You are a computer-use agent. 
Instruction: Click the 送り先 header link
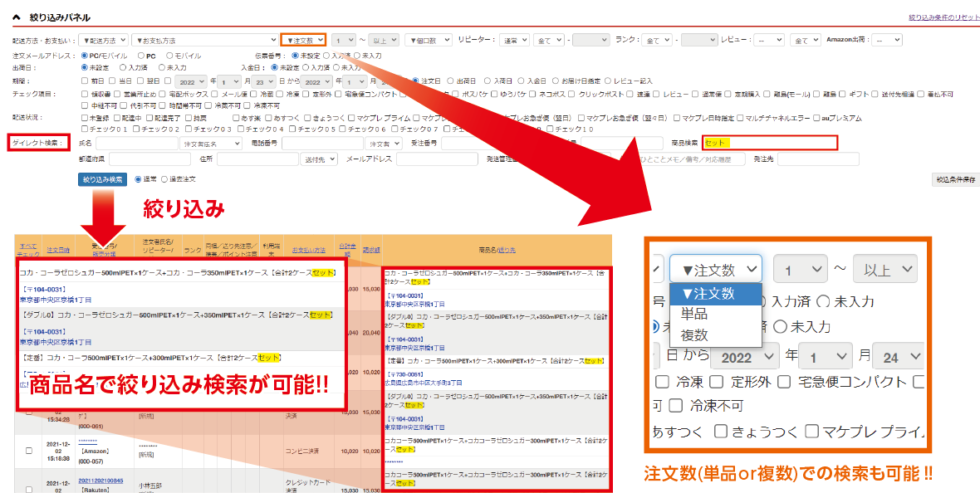pyautogui.click(x=507, y=250)
